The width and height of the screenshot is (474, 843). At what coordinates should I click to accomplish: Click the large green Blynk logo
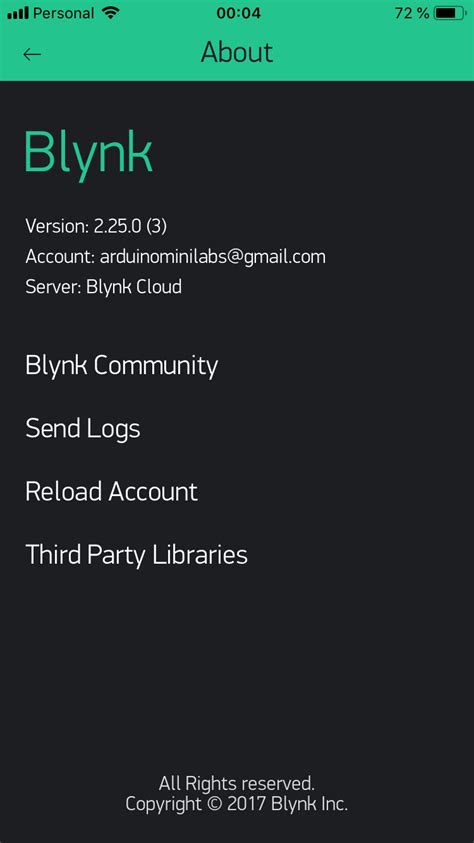pos(89,152)
